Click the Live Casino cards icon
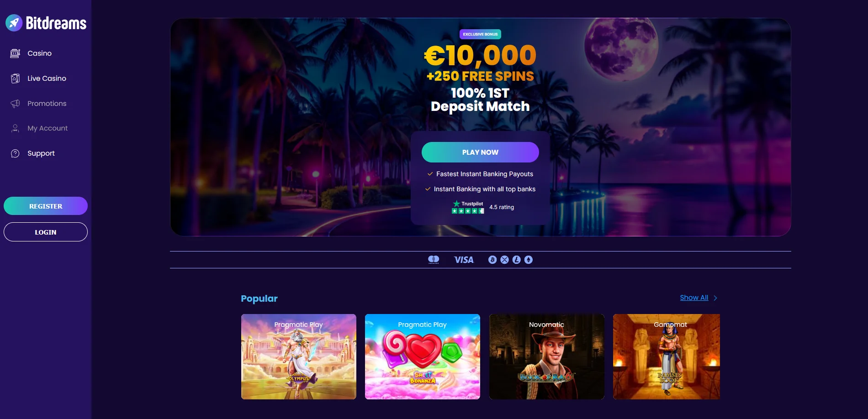Image resolution: width=868 pixels, height=419 pixels. pyautogui.click(x=15, y=79)
